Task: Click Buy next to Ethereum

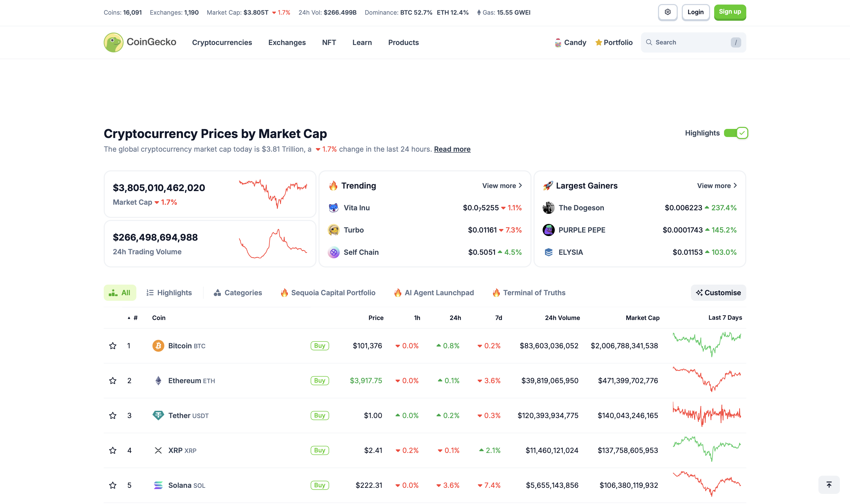Action: pyautogui.click(x=320, y=381)
